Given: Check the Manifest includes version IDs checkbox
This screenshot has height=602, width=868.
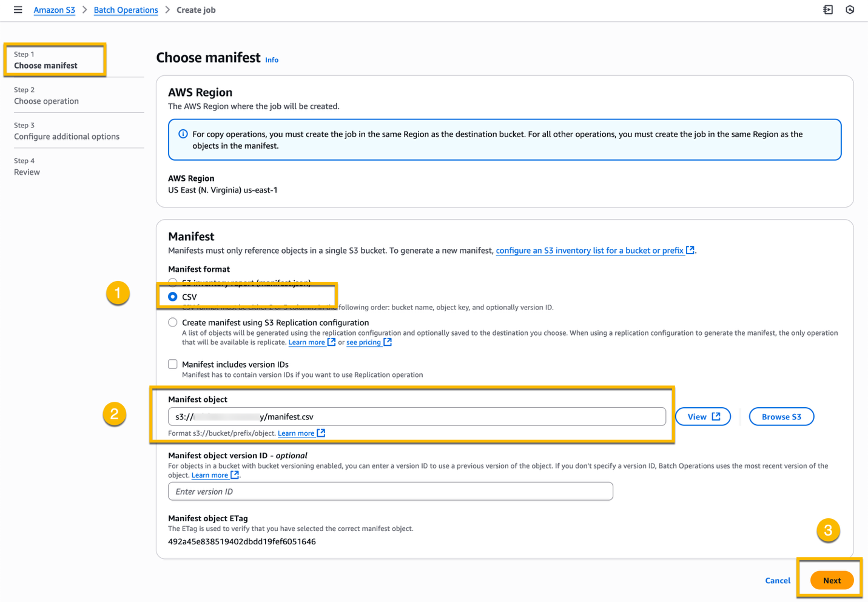Looking at the screenshot, I should [x=173, y=364].
